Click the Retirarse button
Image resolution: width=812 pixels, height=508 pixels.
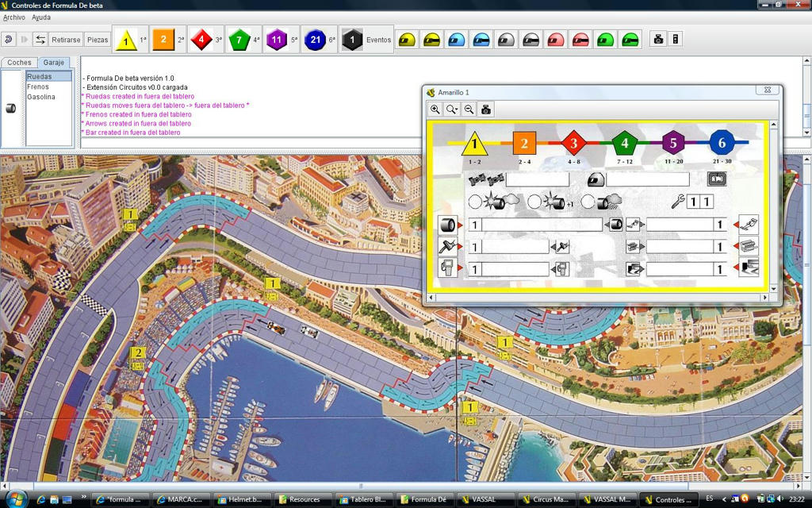66,40
